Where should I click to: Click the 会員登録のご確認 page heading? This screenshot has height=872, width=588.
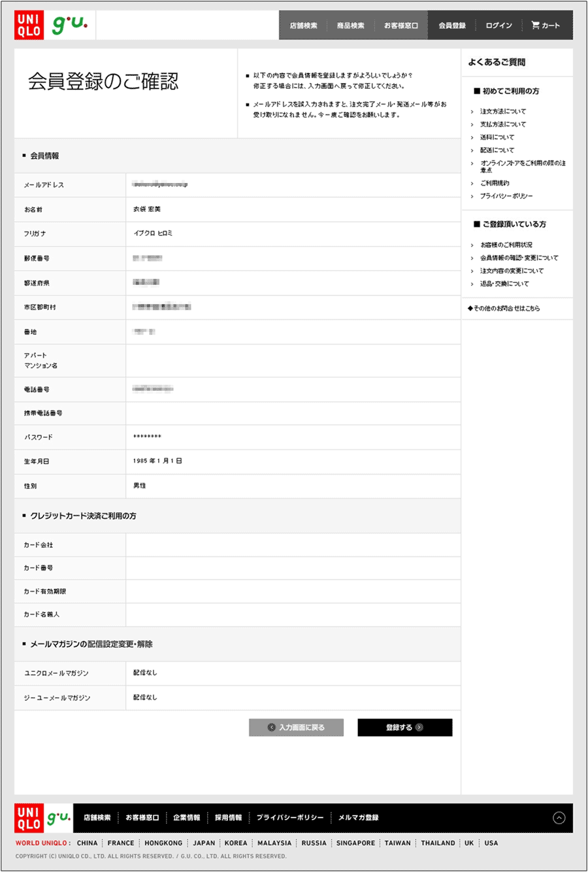click(x=103, y=81)
